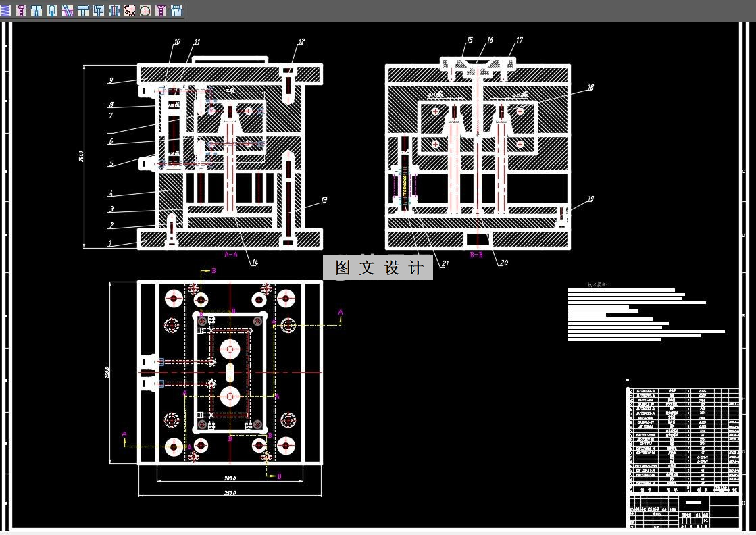Viewport: 756px width, 535px height.
Task: Select the support pillar tool icon
Action: (83, 11)
